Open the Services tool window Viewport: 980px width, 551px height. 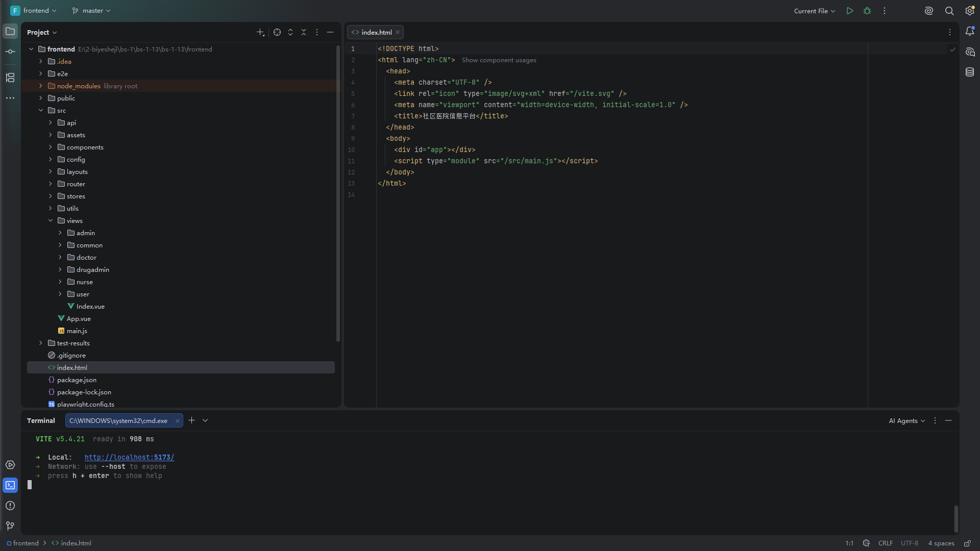(10, 465)
